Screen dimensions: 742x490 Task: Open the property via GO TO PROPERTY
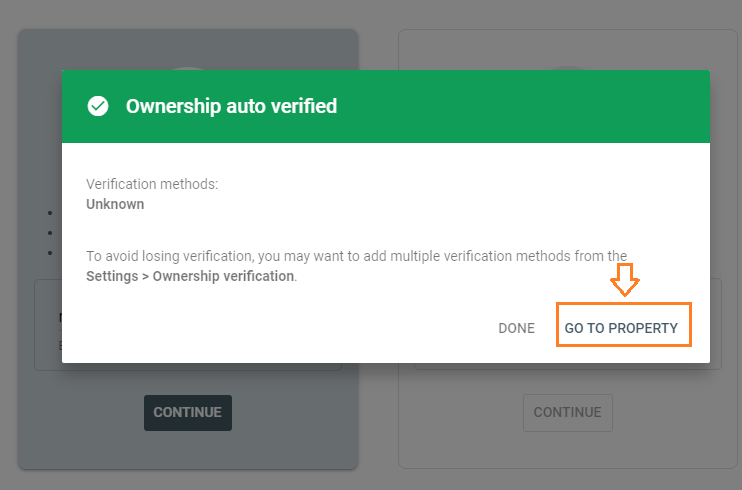[x=621, y=328]
